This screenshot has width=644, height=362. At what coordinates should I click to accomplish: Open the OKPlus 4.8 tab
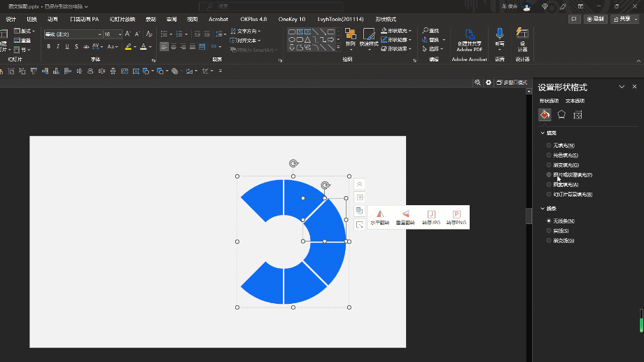(x=253, y=20)
